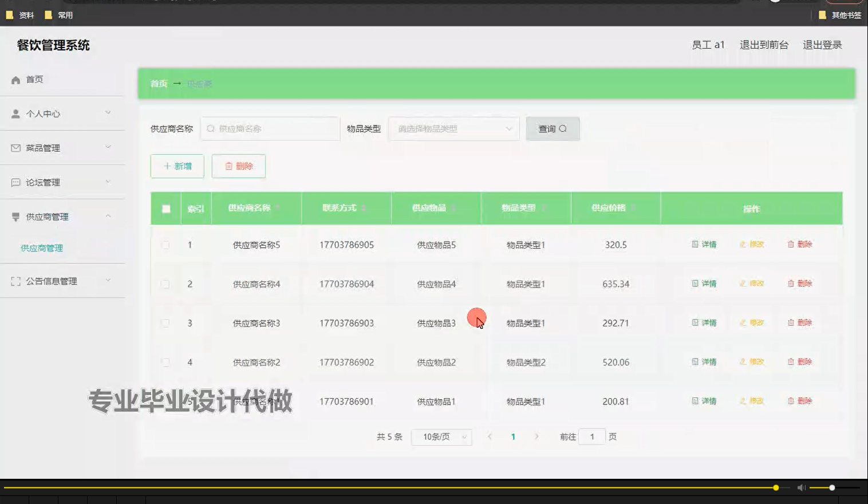
Task: Click the video progress bar handle
Action: [x=776, y=488]
